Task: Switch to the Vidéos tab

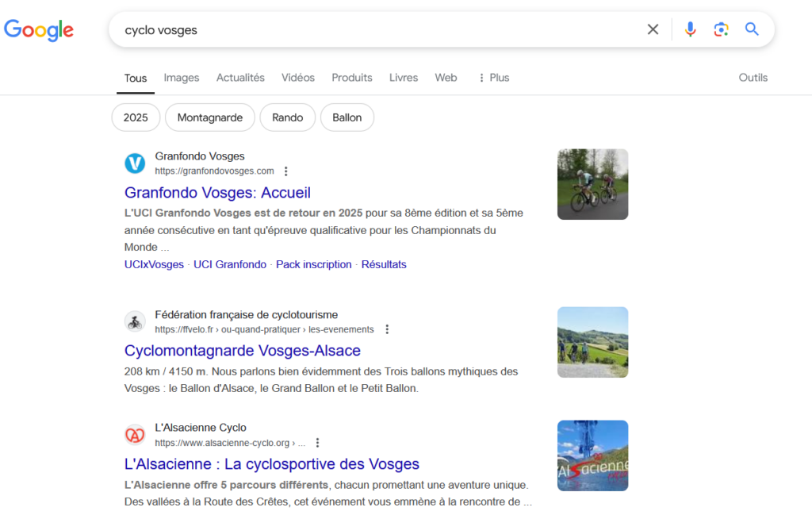Action: click(x=298, y=78)
